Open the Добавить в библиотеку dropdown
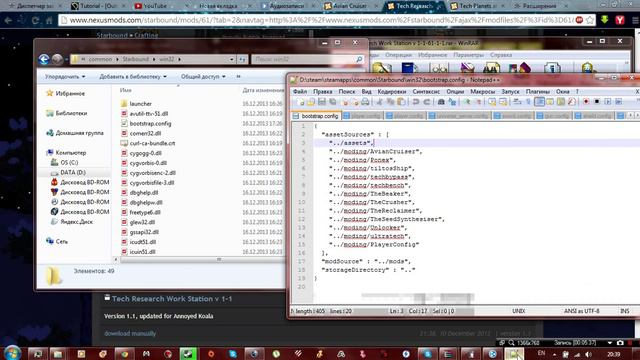This screenshot has width=640, height=360. (133, 76)
